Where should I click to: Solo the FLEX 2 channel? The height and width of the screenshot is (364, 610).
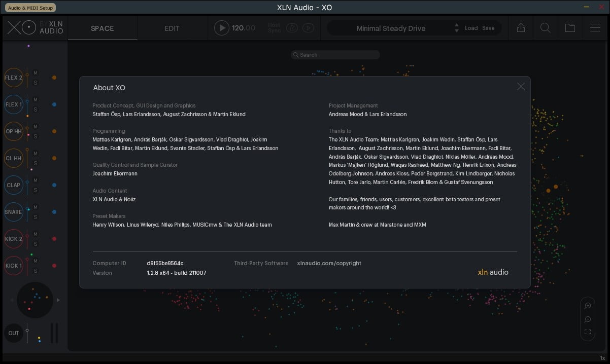pyautogui.click(x=36, y=83)
